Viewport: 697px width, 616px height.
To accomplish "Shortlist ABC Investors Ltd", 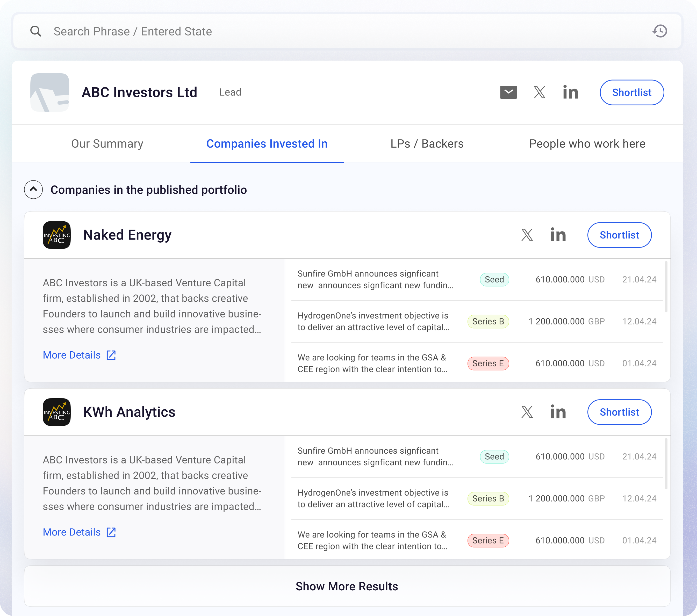I will pos(631,92).
